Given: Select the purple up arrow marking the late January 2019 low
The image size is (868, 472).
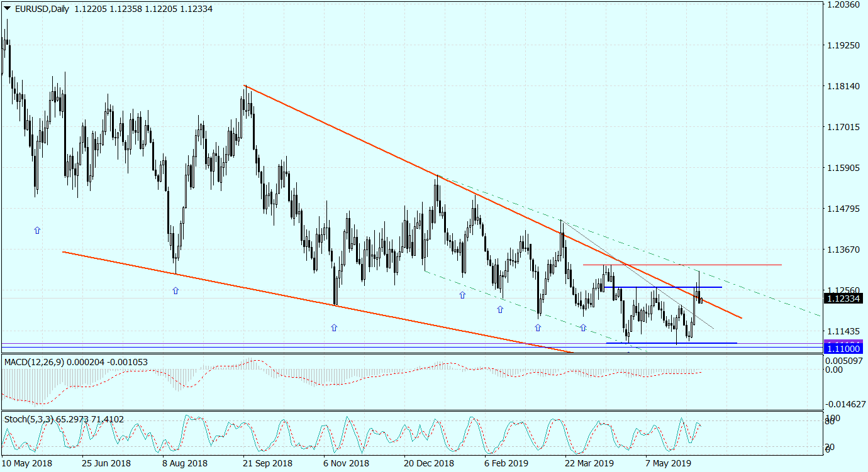Looking at the screenshot, I should [462, 295].
